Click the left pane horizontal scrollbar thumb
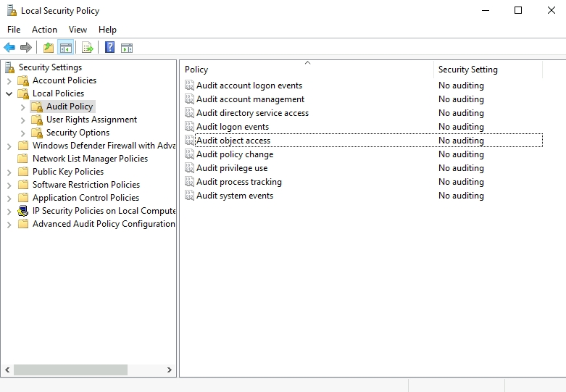The image size is (566, 392). coord(70,370)
